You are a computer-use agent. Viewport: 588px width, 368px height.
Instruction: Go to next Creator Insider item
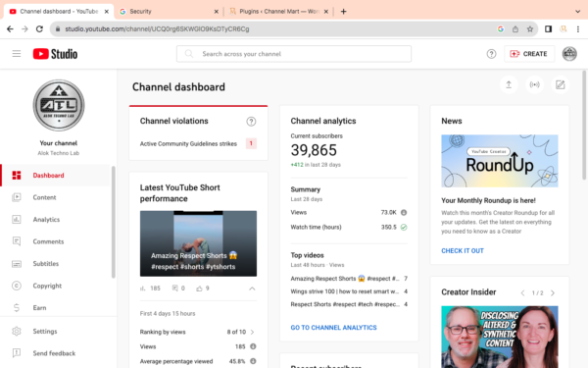(x=553, y=292)
